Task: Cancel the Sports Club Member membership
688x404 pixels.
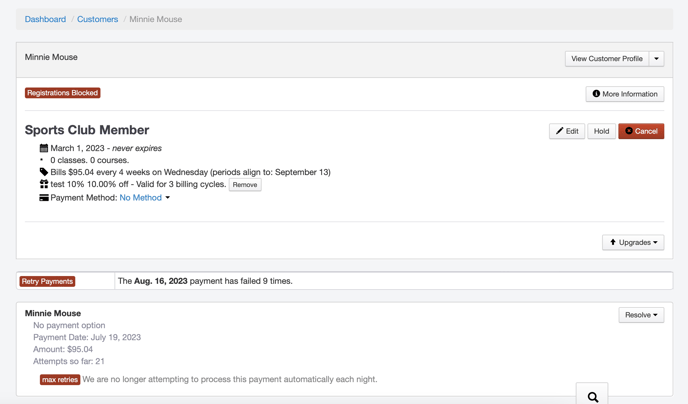Action: point(641,131)
